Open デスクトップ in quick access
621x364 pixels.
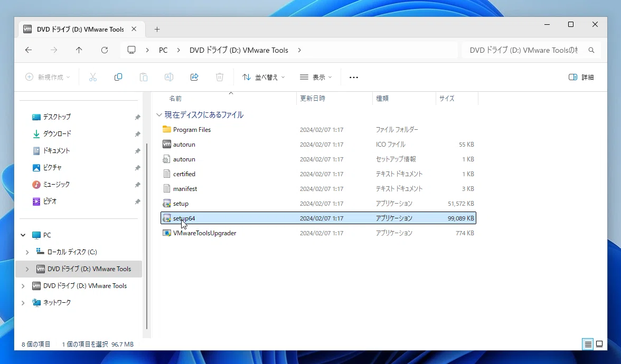click(57, 117)
